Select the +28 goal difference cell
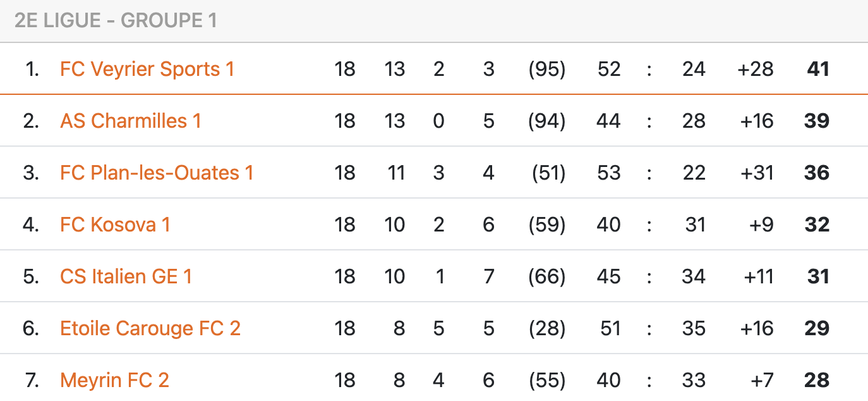Viewport: 868px width, 401px height. coord(755,69)
